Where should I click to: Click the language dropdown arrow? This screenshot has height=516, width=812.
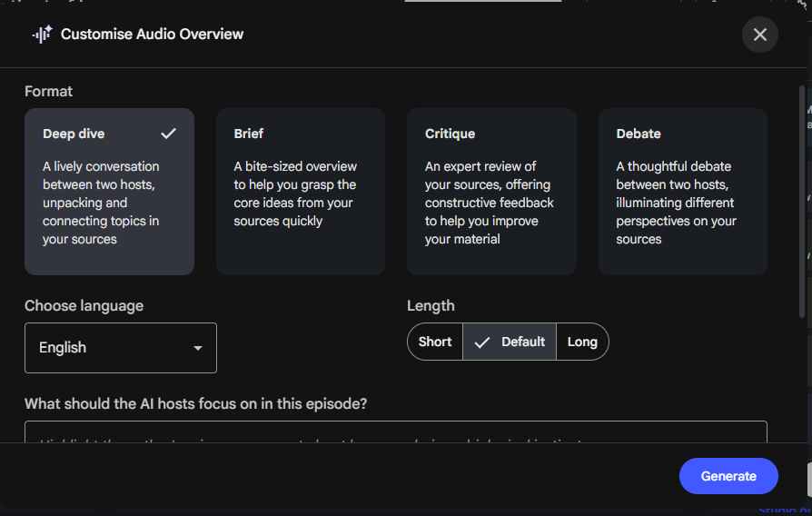198,348
